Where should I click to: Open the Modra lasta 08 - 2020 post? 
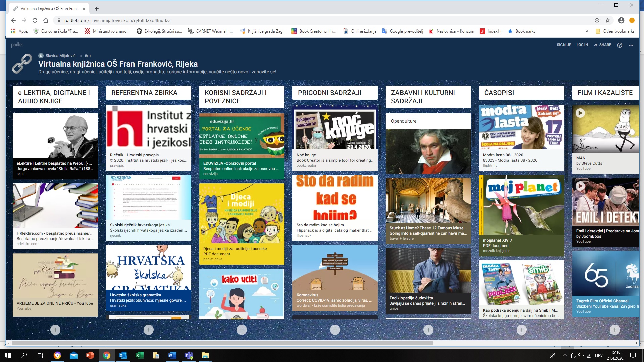coord(522,137)
